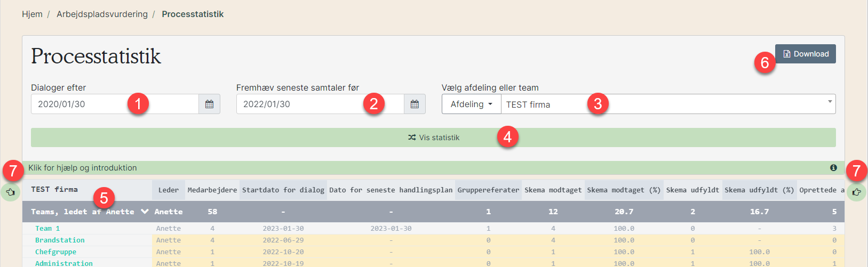Screen dimensions: 868x267
Task: Click Medarbejdere column header
Action: [x=212, y=190]
